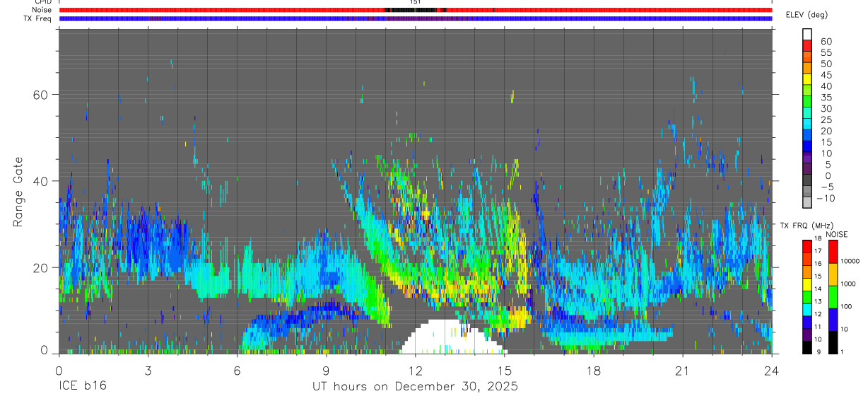Screen dimensions: 868x401
Task: Click the blue NOISE segment between 10 and 100
Action: (833, 320)
